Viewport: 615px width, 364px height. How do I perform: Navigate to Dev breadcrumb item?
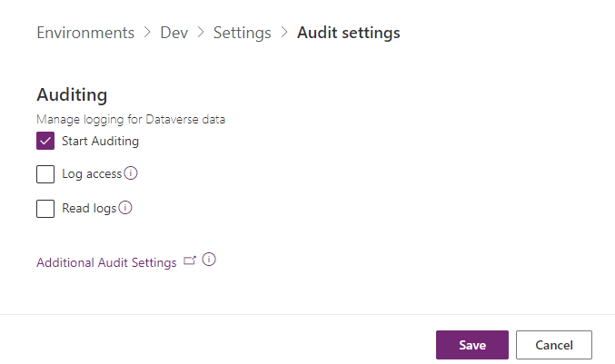pos(174,33)
